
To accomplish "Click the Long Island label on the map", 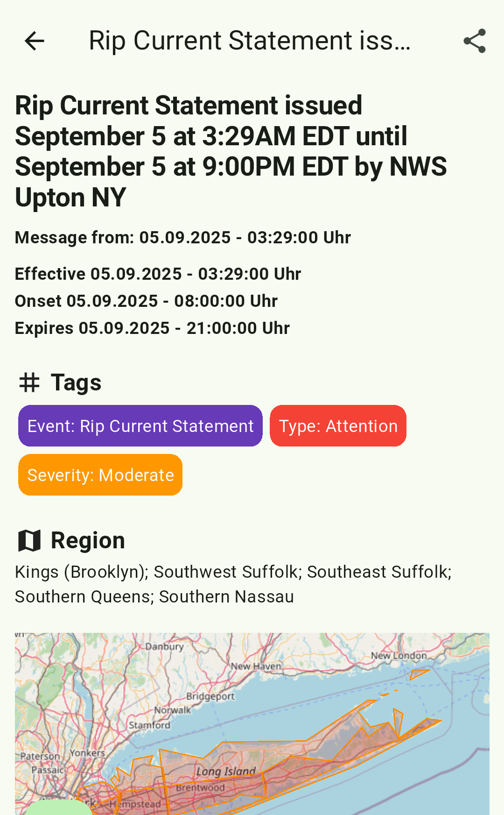I will (226, 771).
